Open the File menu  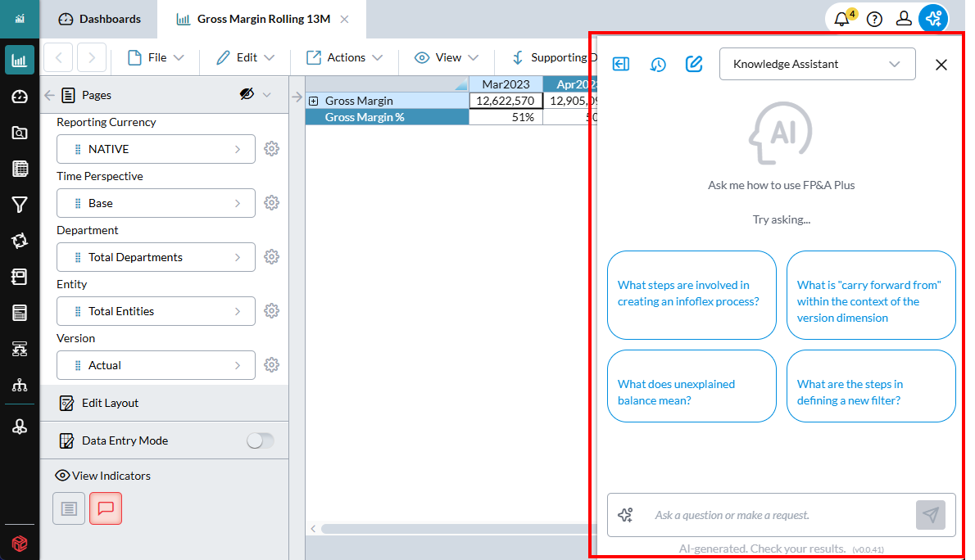pos(156,57)
